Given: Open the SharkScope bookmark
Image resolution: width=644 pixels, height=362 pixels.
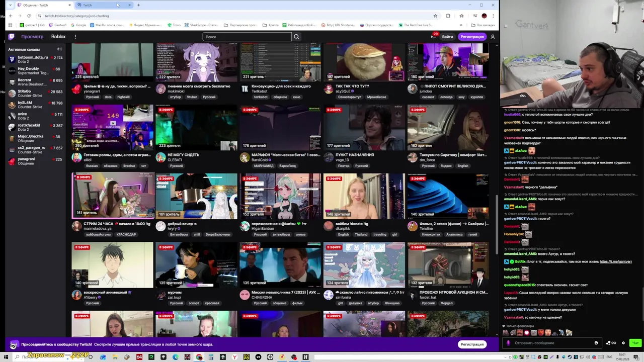Looking at the screenshot, I should tap(201, 25).
